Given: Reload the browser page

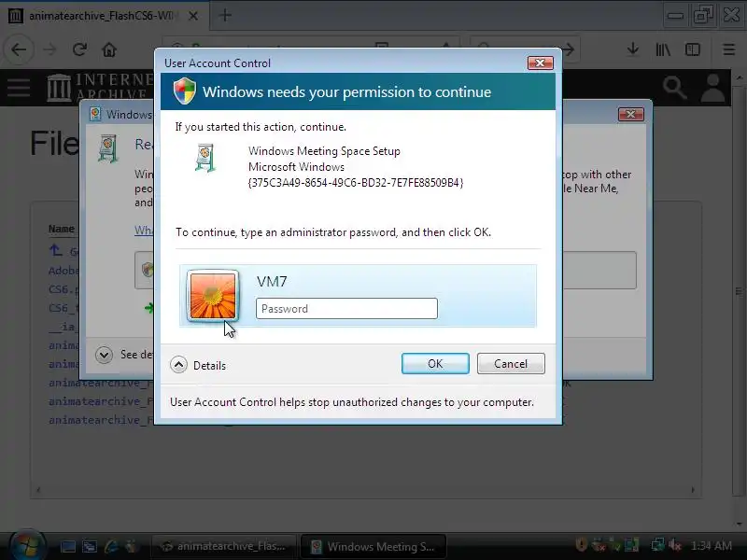Looking at the screenshot, I should point(79,49).
